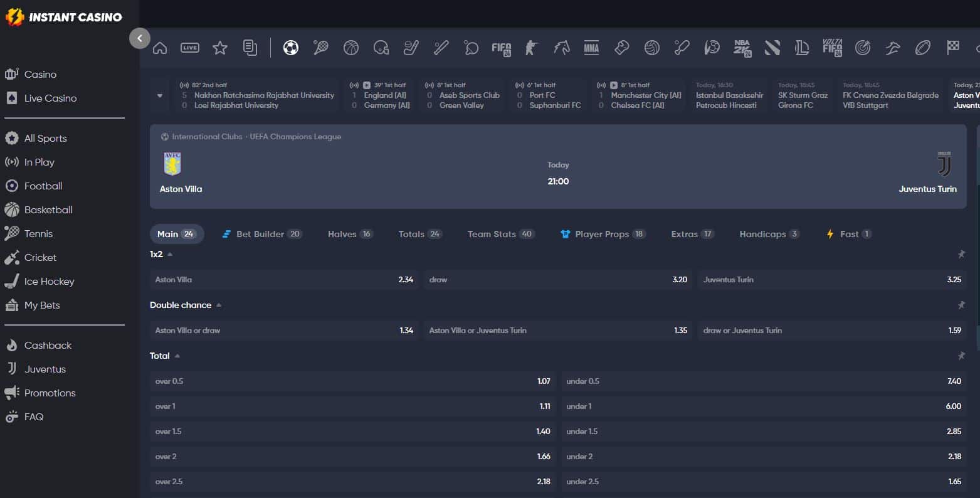This screenshot has height=498, width=980.
Task: Open the FIFA 24 esports icon
Action: pyautogui.click(x=502, y=48)
